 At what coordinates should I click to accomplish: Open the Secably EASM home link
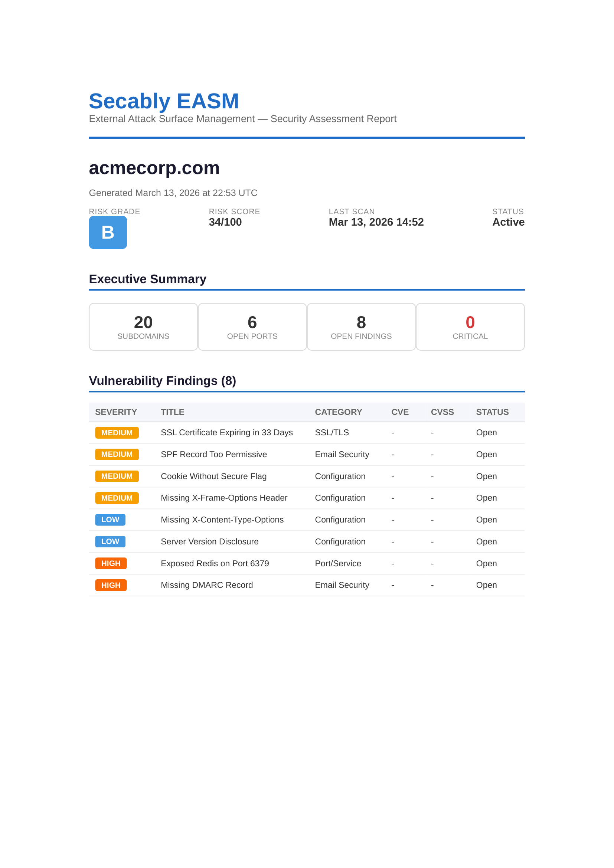(164, 101)
